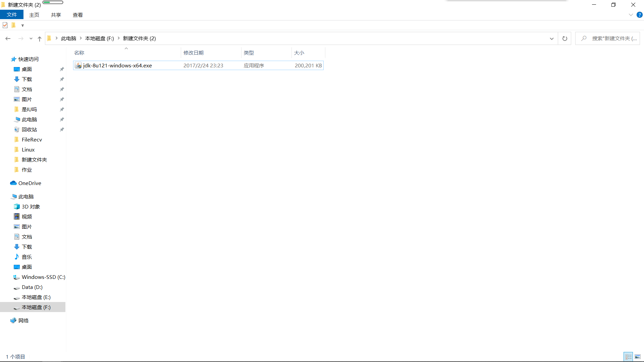Expand the ribbon with the chevron

pos(631,15)
